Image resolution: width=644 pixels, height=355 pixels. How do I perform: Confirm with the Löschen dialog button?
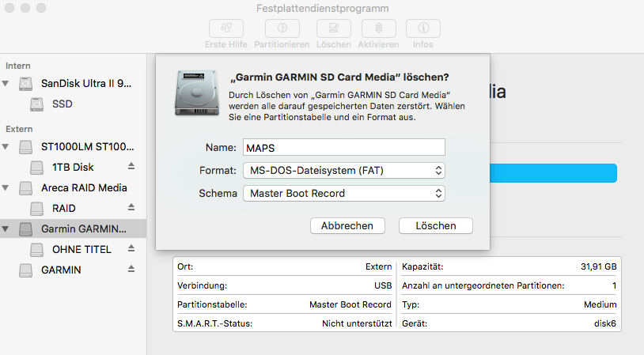[x=436, y=225]
